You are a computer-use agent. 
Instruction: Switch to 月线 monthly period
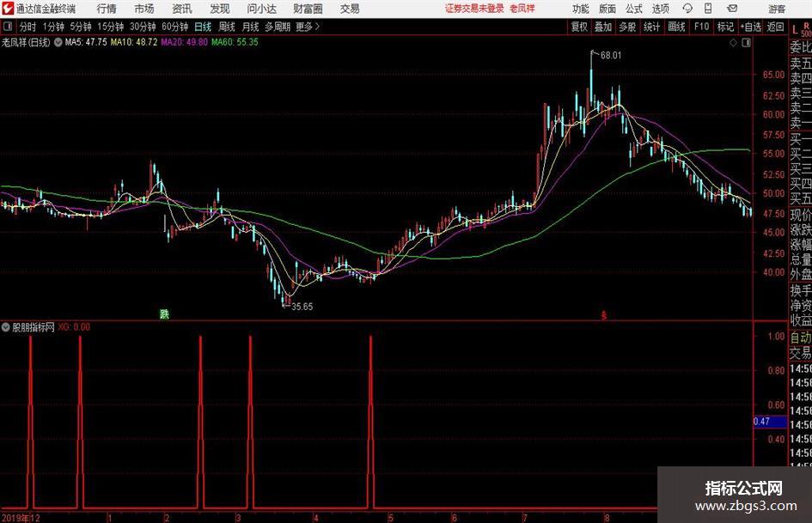(x=251, y=27)
